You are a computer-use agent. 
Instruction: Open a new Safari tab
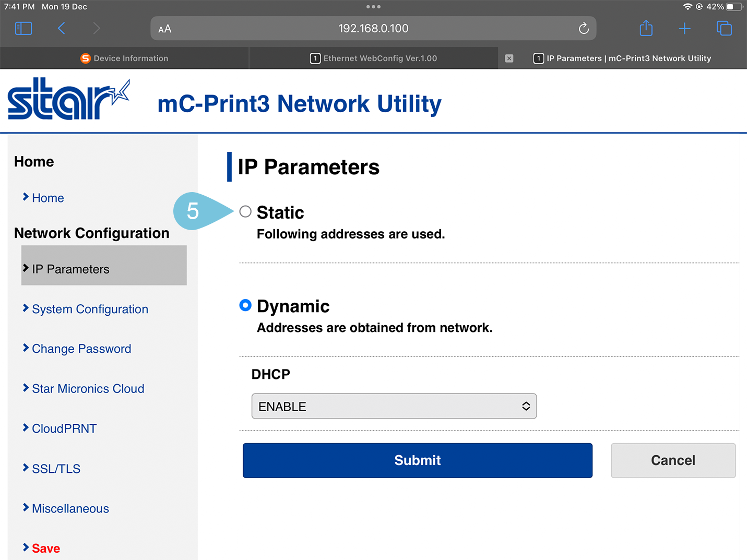pos(684,28)
